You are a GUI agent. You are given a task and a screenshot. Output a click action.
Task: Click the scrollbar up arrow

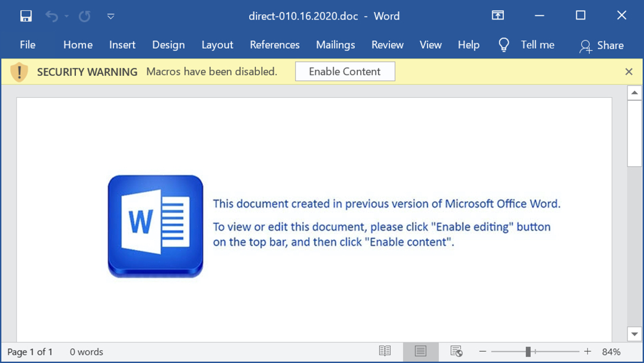pyautogui.click(x=635, y=93)
